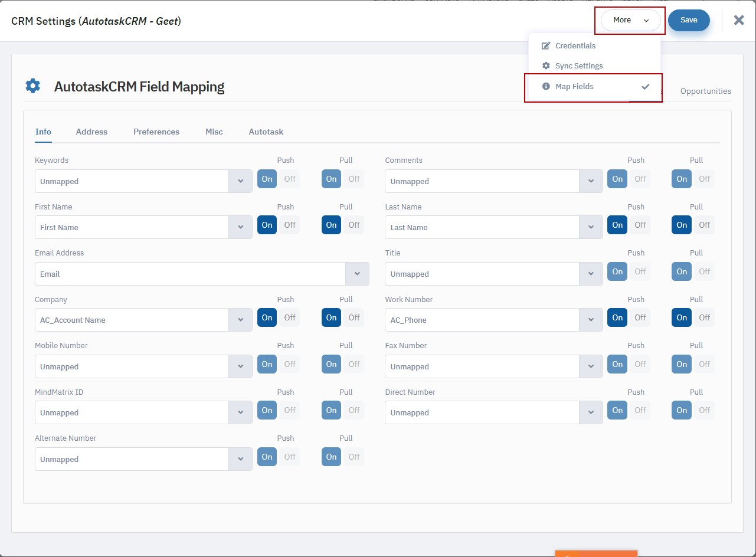The image size is (756, 557).
Task: Turn off Push for Last Name
Action: [640, 225]
